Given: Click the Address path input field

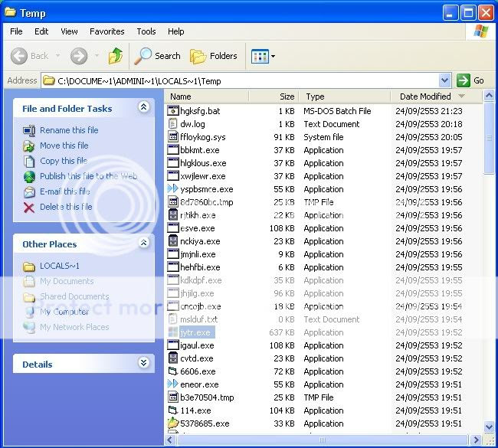Looking at the screenshot, I should click(241, 80).
